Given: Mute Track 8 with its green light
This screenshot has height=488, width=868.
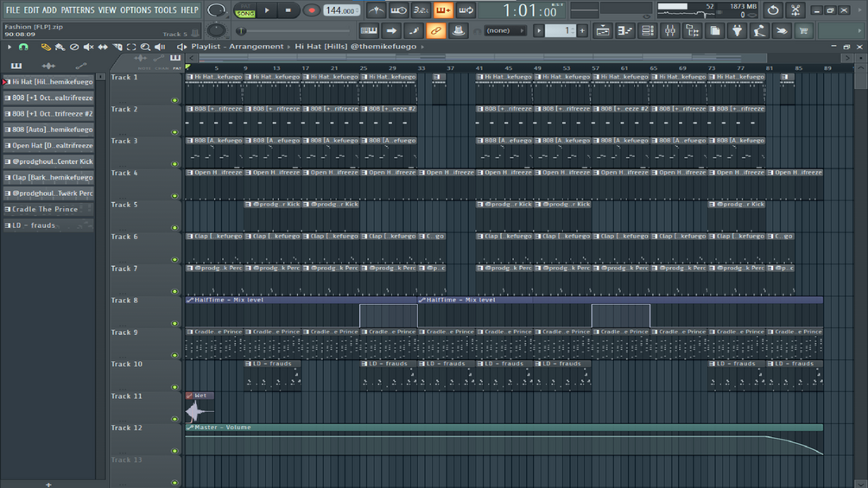Looking at the screenshot, I should [x=175, y=323].
